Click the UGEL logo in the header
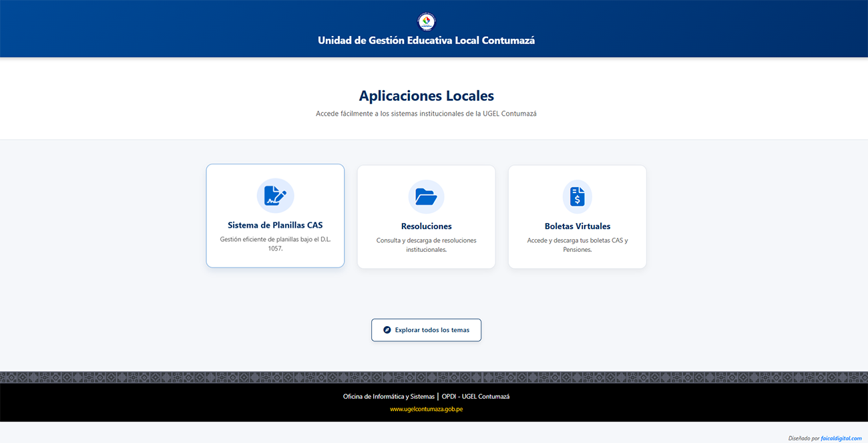Viewport: 868px width, 443px height. [x=426, y=21]
